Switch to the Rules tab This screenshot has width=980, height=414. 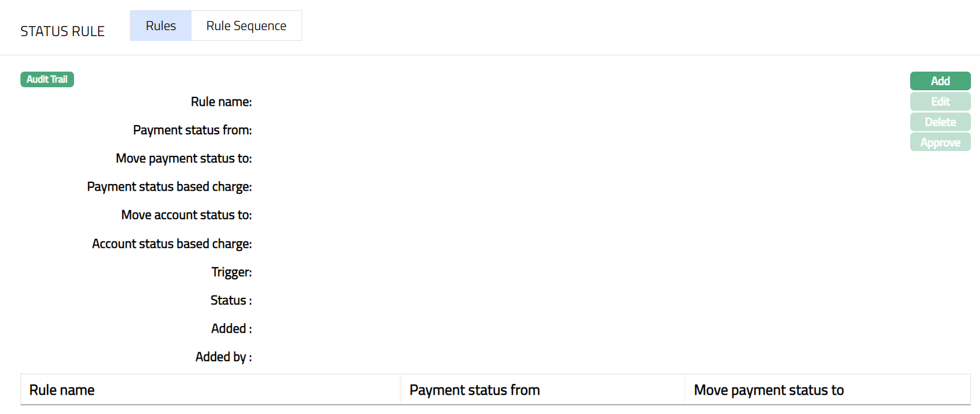tap(161, 26)
